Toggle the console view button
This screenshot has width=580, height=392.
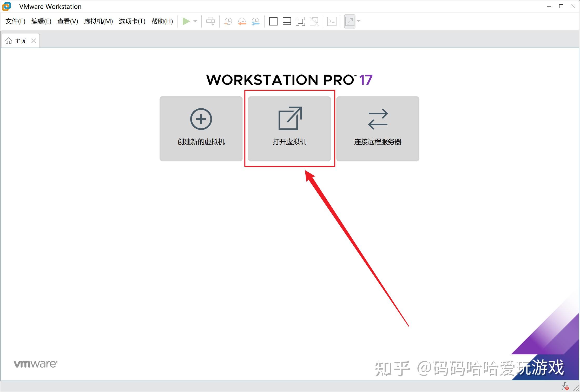(332, 21)
